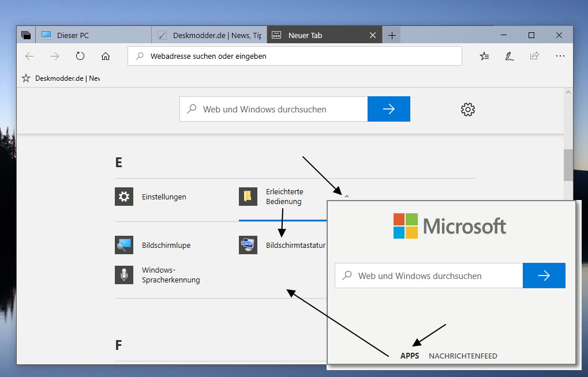This screenshot has height=377, width=588.
Task: Click the page vertical scrollbar thumb
Action: (568, 165)
